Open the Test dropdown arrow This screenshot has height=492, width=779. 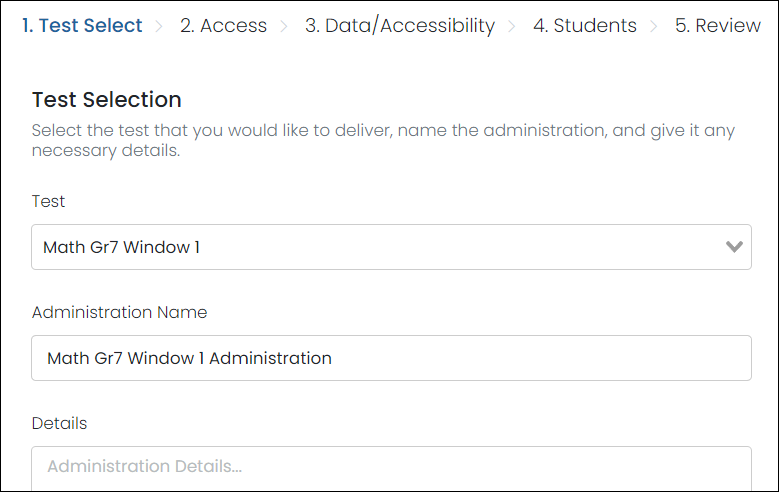(x=735, y=246)
